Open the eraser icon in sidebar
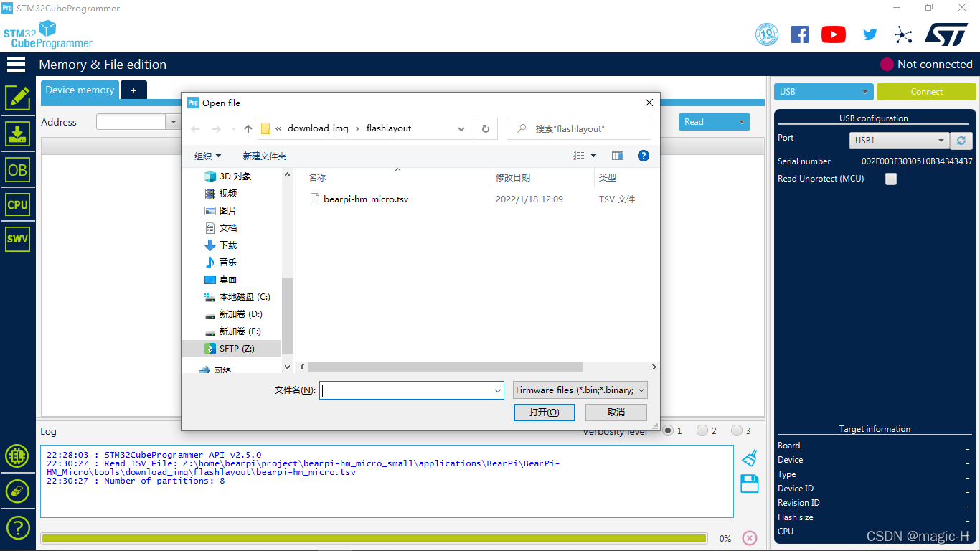The image size is (980, 551). (17, 491)
